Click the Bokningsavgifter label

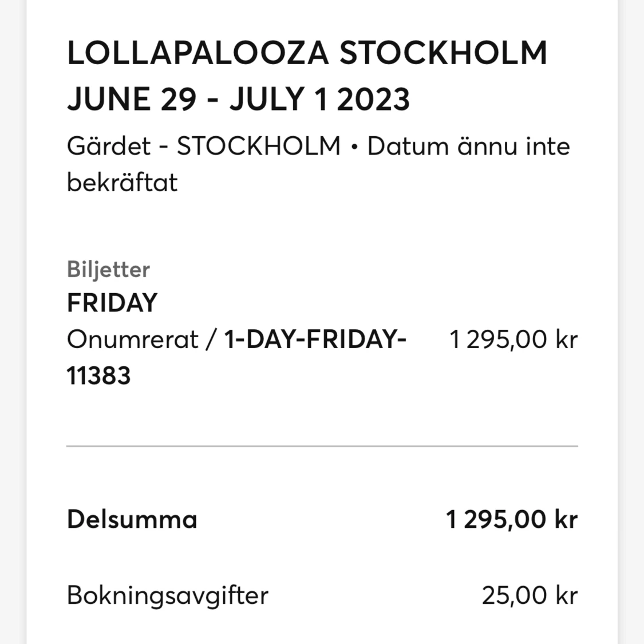coord(167,595)
